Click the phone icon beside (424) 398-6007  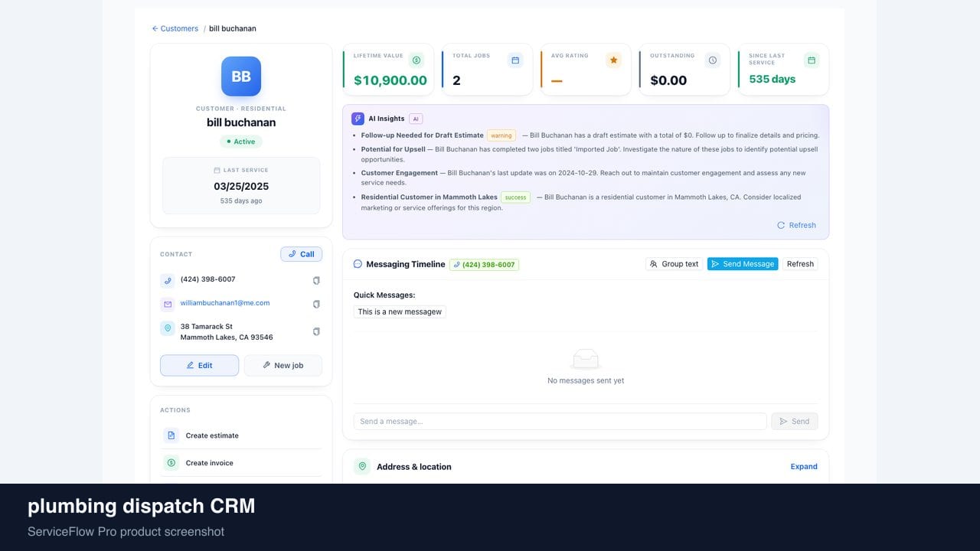[x=168, y=281]
